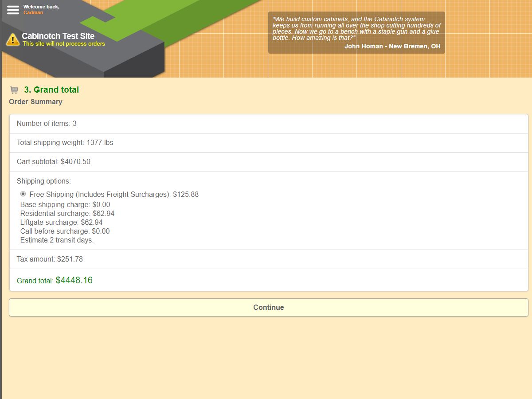
Task: Click the Order Summary heading
Action: (x=35, y=102)
